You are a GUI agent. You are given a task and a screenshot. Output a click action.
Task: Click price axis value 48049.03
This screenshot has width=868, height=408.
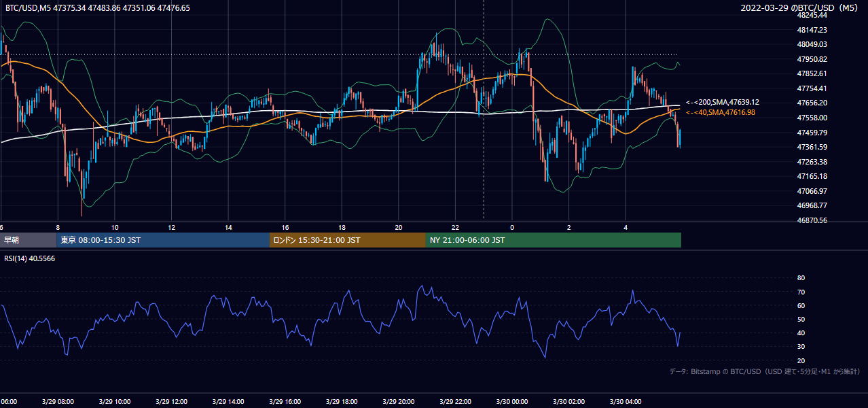click(812, 44)
